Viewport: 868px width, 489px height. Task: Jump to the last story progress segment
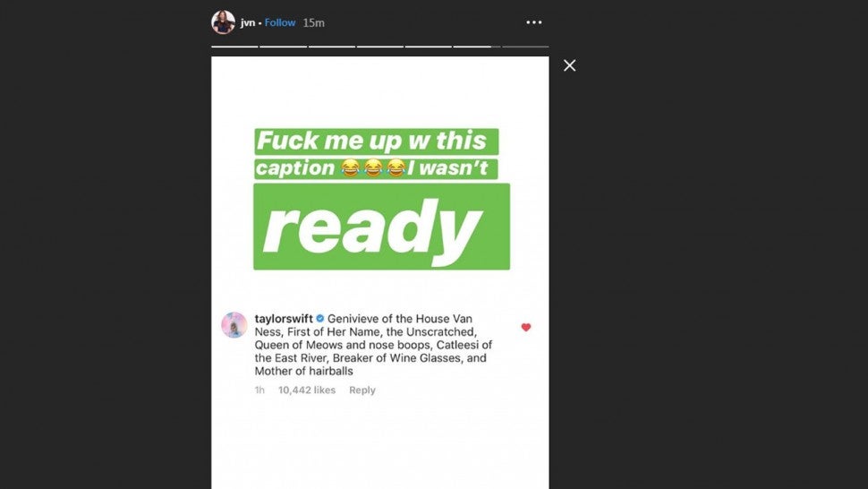point(525,46)
